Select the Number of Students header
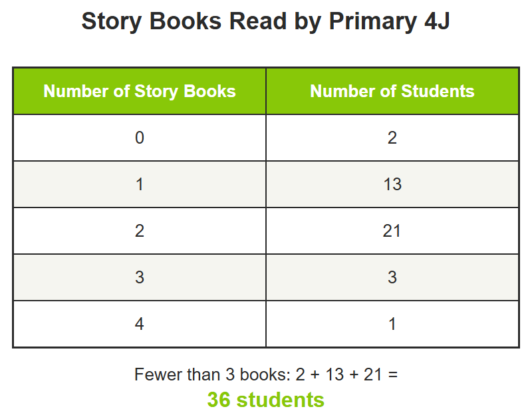The image size is (532, 419). (392, 91)
